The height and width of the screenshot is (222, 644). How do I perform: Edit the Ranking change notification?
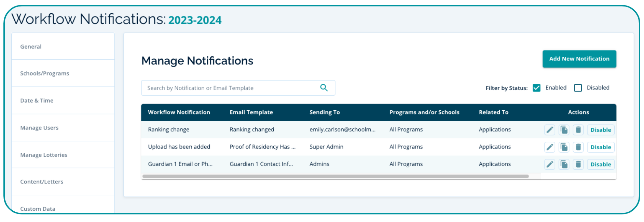pos(549,130)
